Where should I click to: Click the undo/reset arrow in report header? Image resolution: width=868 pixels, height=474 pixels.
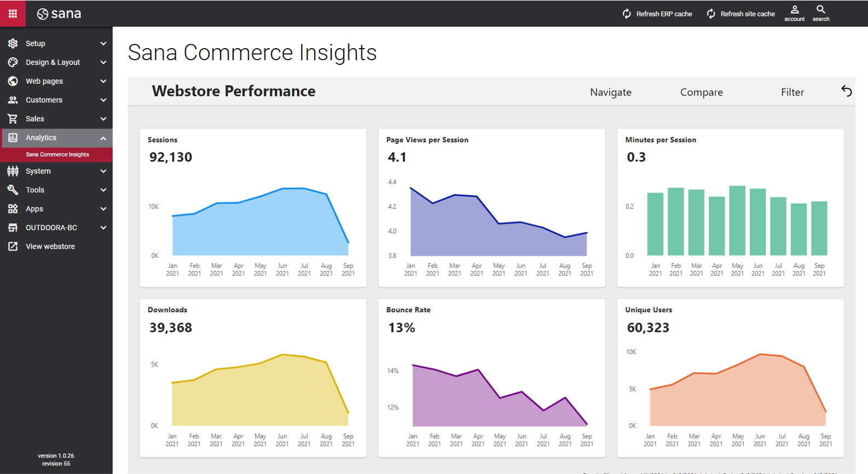[846, 91]
